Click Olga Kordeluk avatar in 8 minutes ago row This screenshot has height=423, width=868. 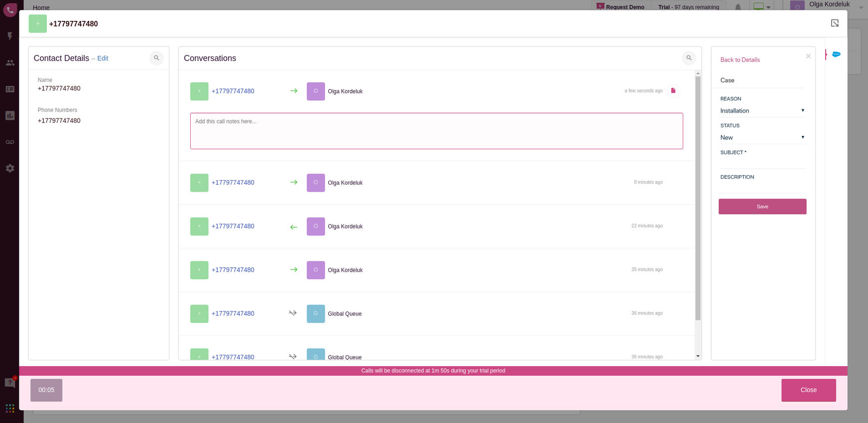click(316, 183)
